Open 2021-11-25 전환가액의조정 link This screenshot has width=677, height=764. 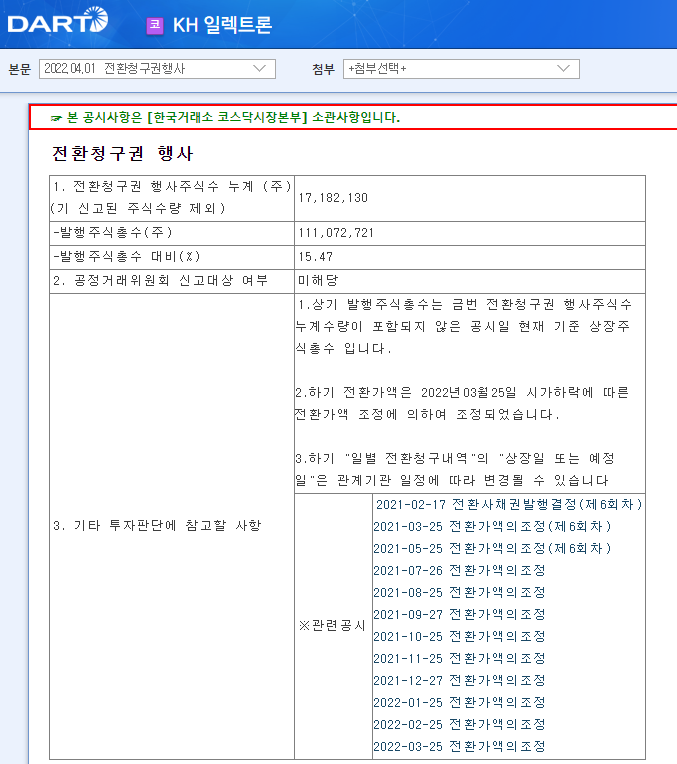click(x=459, y=658)
